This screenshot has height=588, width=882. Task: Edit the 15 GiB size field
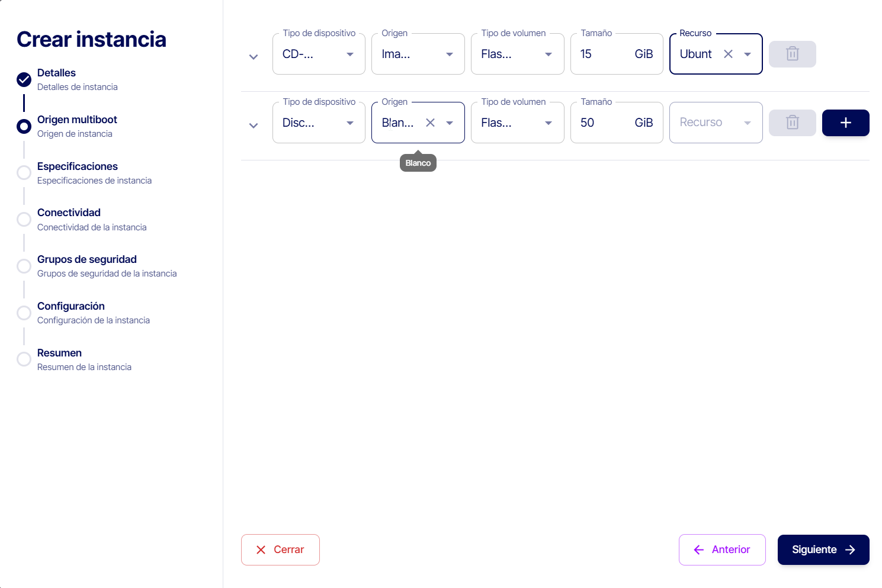(x=601, y=54)
